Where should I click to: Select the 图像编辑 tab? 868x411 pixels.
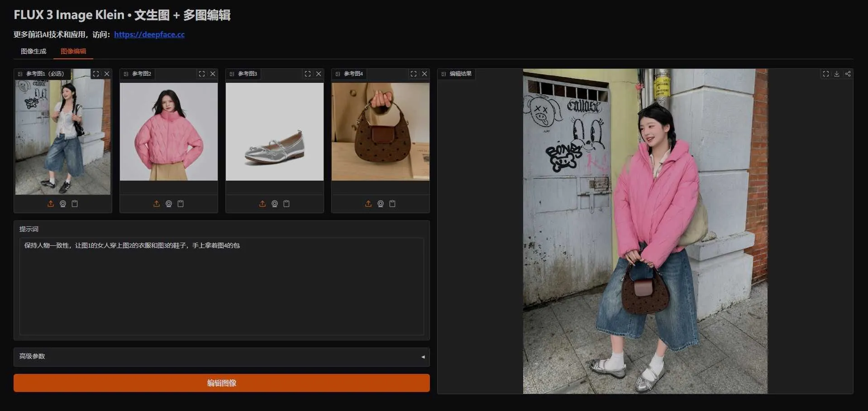73,51
